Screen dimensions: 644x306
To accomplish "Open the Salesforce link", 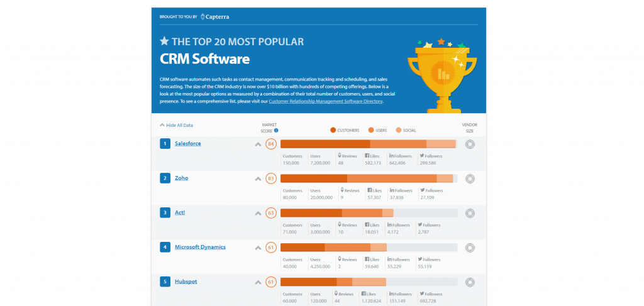I will click(x=187, y=143).
